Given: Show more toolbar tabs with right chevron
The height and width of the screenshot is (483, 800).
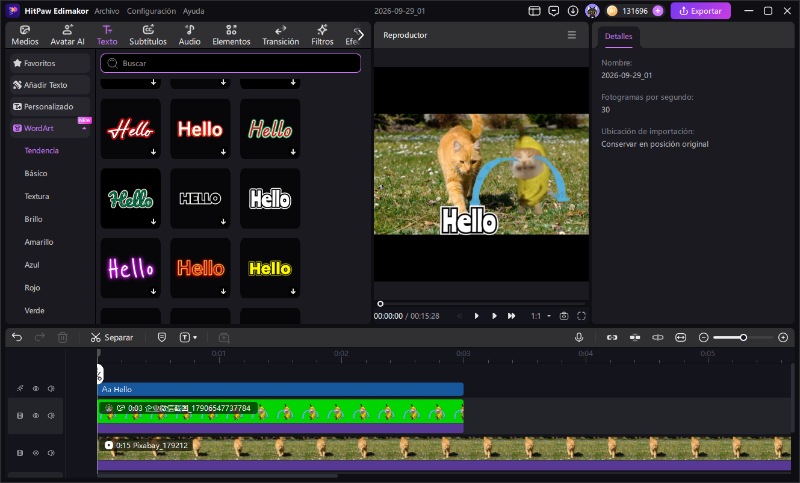Looking at the screenshot, I should coord(360,35).
